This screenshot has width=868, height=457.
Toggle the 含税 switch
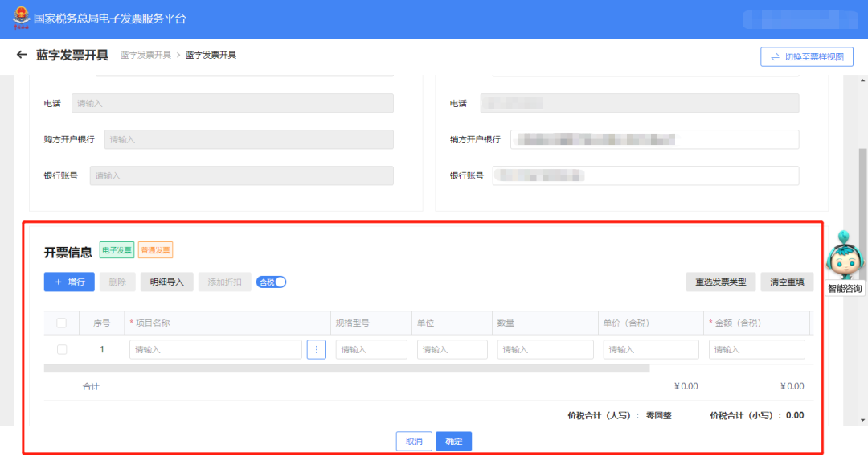(x=272, y=282)
